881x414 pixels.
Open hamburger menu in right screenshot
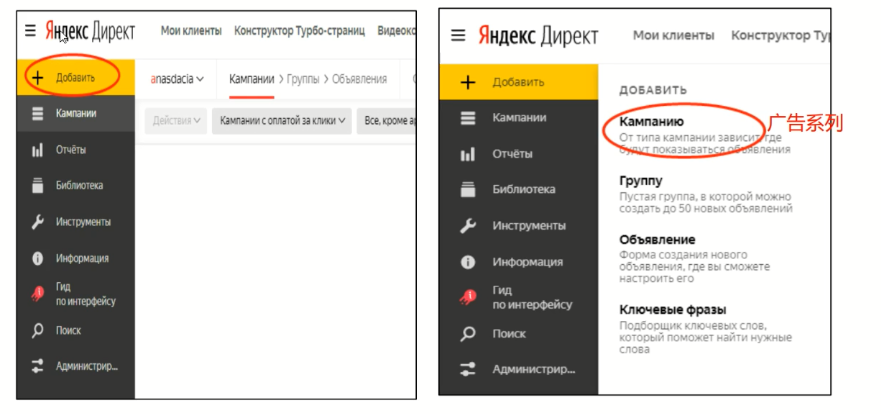(x=458, y=35)
